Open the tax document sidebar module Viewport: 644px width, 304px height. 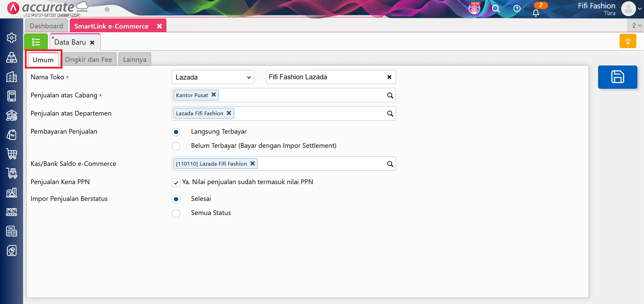(x=11, y=231)
